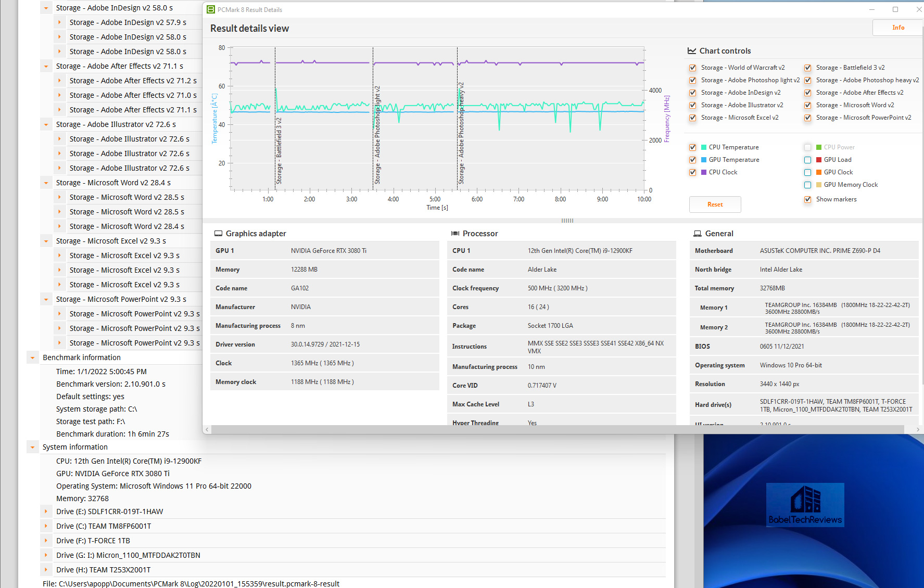Select the Storage test path: F:\ line
Viewport: 924px width, 588px height.
(91, 421)
